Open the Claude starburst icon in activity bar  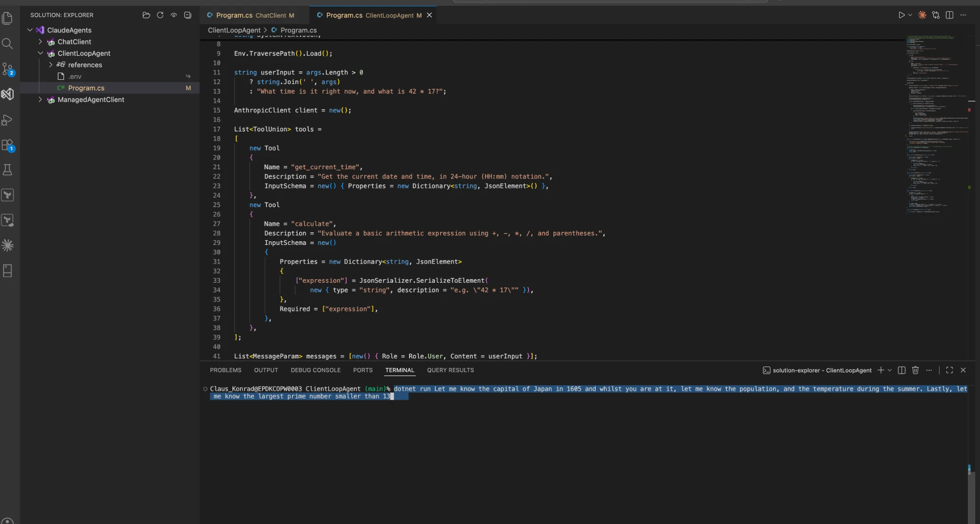[7, 245]
